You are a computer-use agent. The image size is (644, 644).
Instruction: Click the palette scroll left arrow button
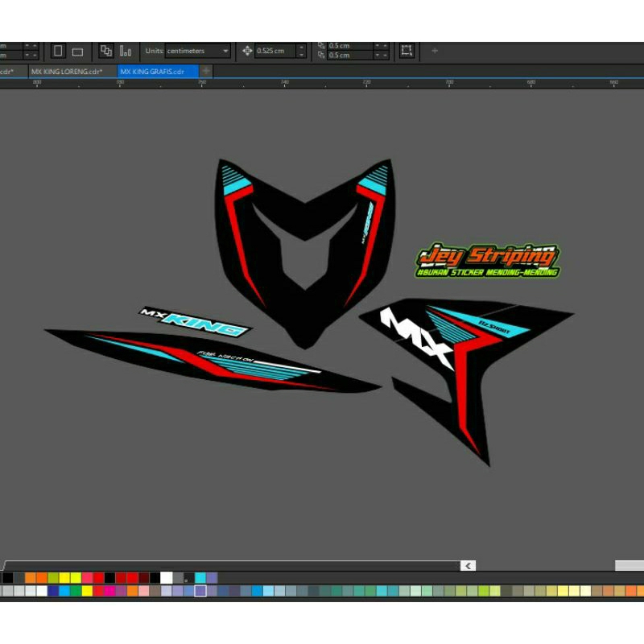pos(468,566)
